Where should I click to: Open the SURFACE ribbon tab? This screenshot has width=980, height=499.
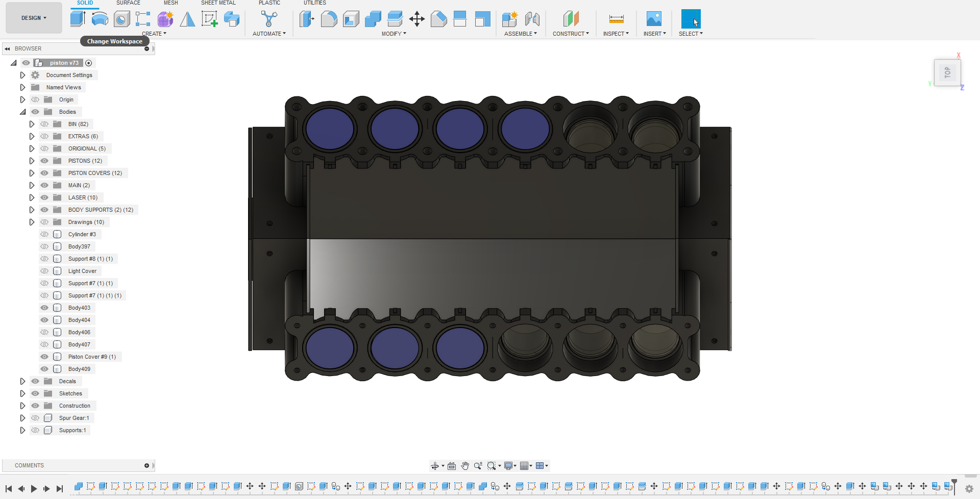coord(128,3)
